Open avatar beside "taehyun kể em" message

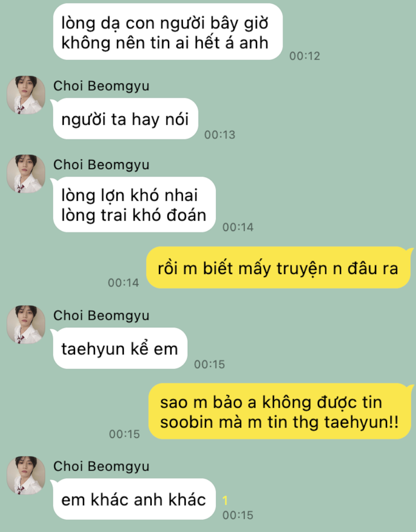[x=26, y=325]
